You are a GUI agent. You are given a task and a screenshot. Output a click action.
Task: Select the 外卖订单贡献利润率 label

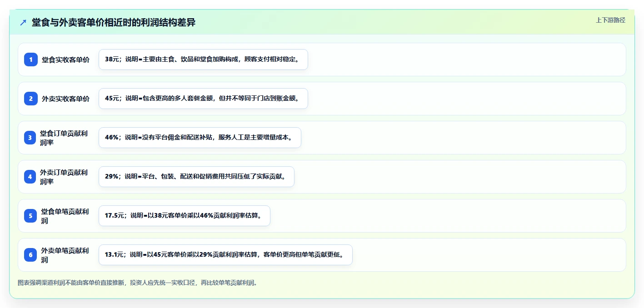[65, 177]
